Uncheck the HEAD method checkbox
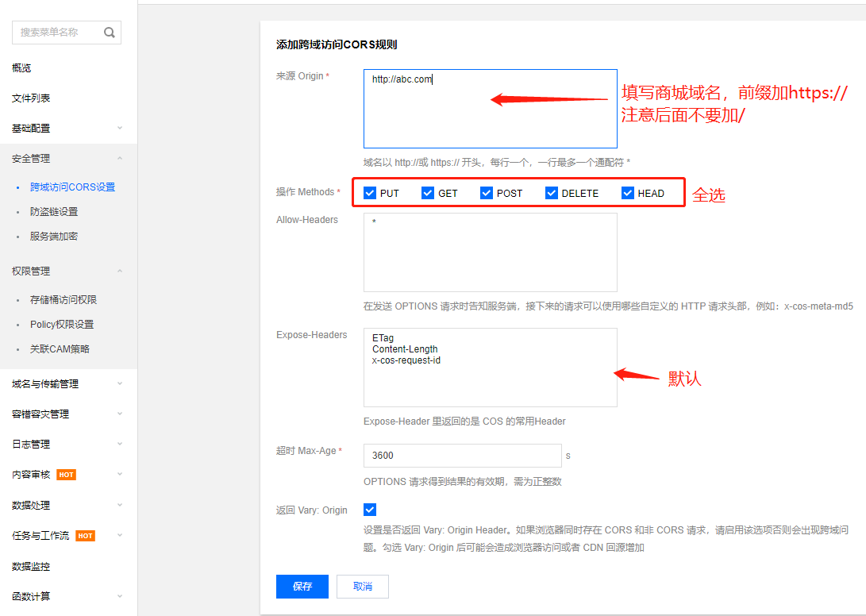Screen dimensions: 866x616 (628, 193)
